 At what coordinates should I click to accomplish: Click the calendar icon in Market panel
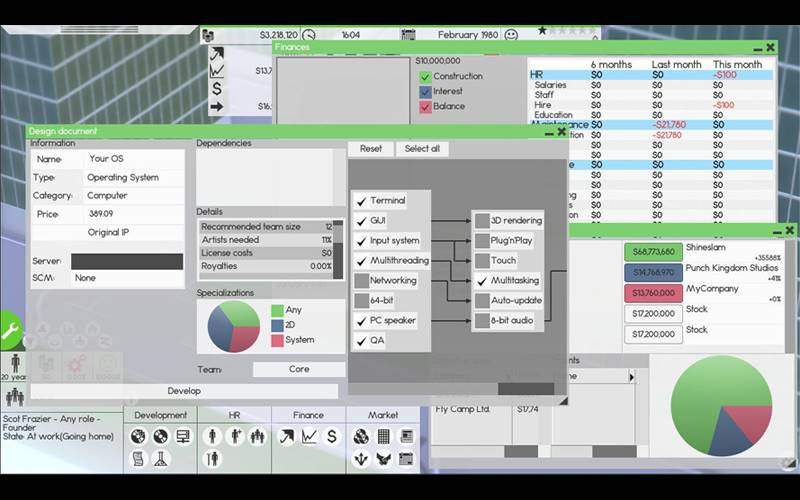pos(406,459)
